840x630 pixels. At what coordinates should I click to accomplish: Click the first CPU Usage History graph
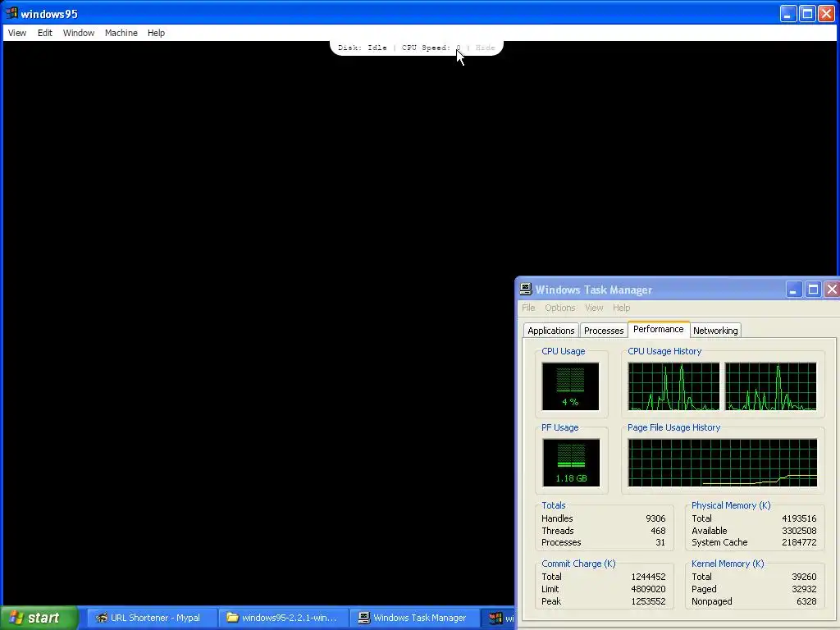[674, 386]
